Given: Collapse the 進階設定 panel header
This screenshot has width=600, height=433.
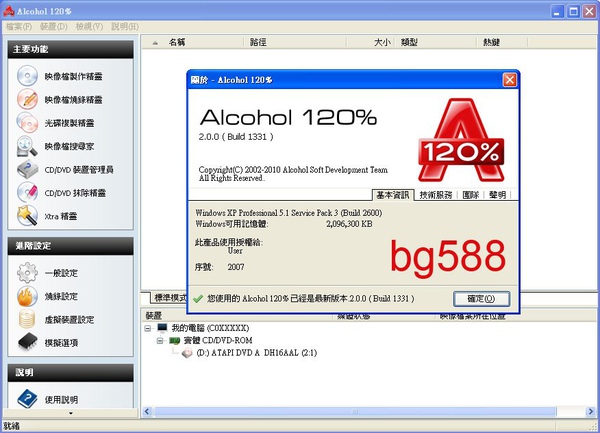Looking at the screenshot, I should (70, 246).
